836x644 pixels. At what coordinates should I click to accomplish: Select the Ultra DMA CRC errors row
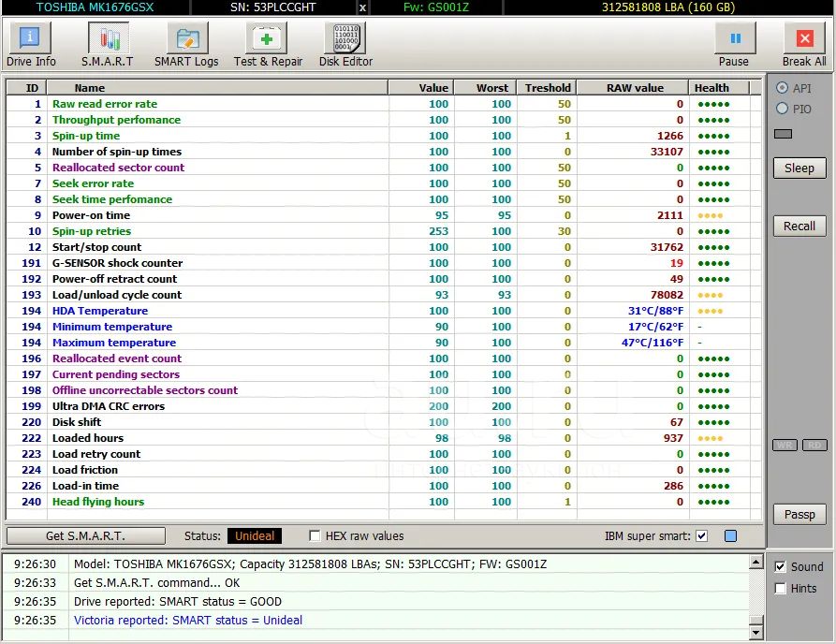pyautogui.click(x=383, y=406)
